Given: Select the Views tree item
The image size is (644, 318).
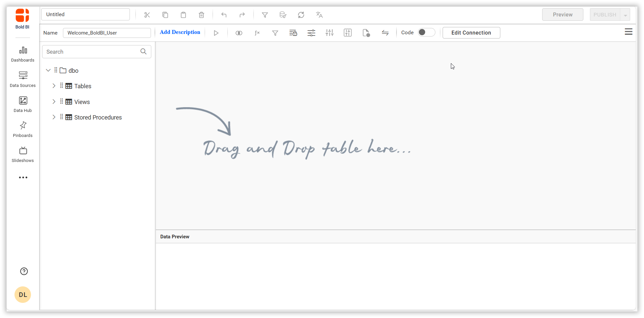Looking at the screenshot, I should (x=82, y=102).
